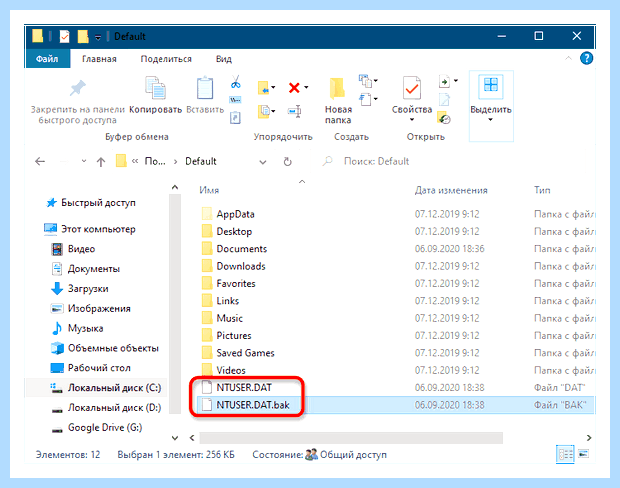The height and width of the screenshot is (488, 620).
Task: Open the recent locations dropdown arrow
Action: point(84,161)
